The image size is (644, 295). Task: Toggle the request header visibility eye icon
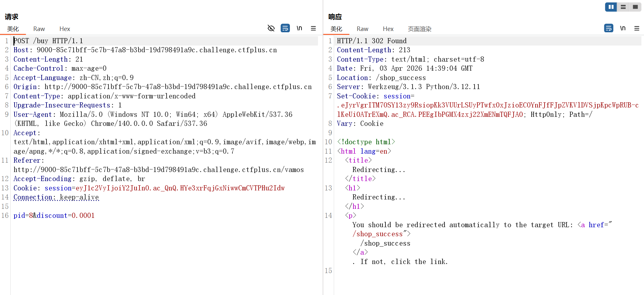click(271, 28)
